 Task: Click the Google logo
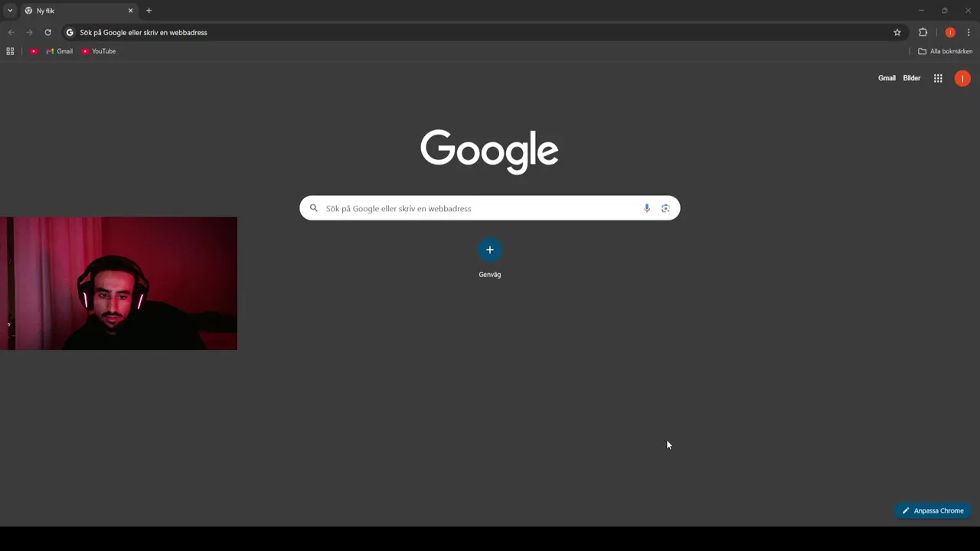489,152
